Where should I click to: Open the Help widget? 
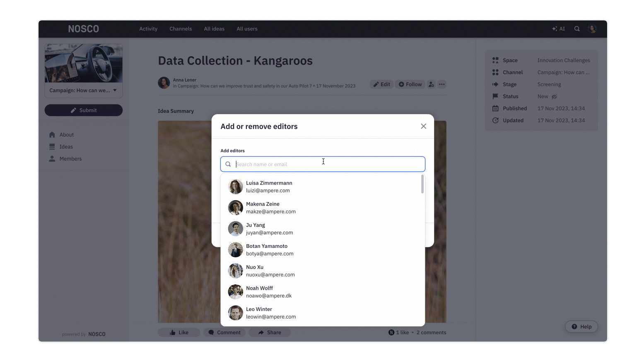pyautogui.click(x=581, y=327)
